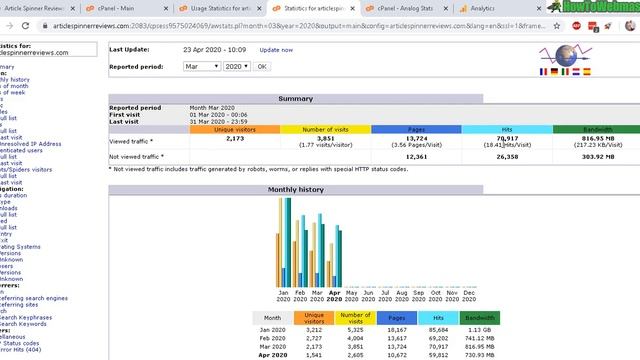Open the Robots/Spiders visitors link

pyautogui.click(x=26, y=170)
